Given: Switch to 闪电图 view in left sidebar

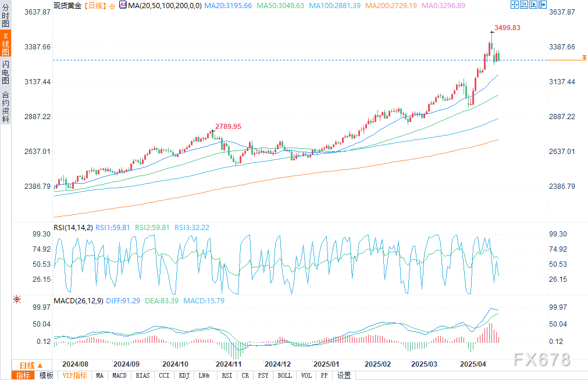Looking at the screenshot, I should [5, 72].
